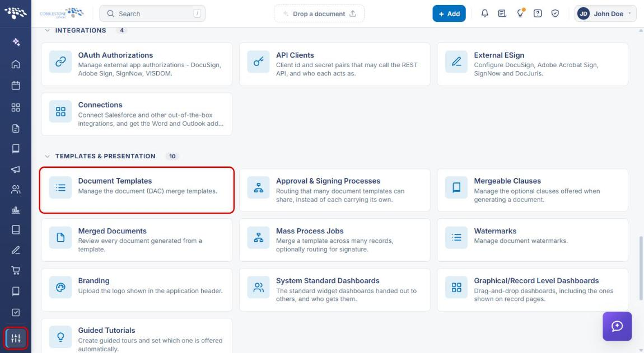Open the document page icon in sidebar

16,129
